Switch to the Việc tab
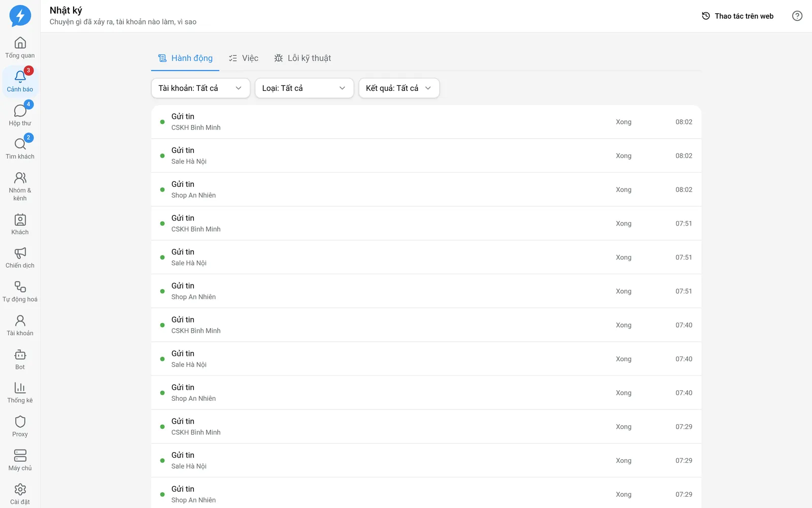Screen dimensions: 812x508 coord(244,58)
